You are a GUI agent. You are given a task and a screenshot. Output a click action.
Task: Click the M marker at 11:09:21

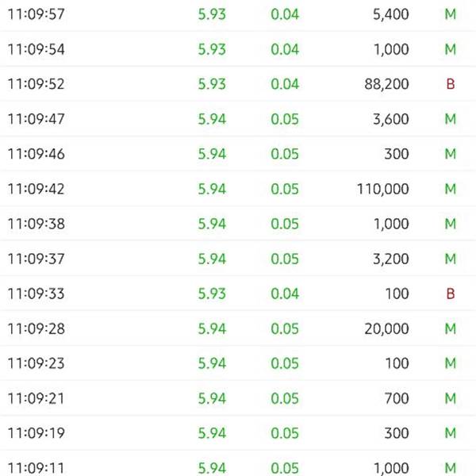(451, 398)
